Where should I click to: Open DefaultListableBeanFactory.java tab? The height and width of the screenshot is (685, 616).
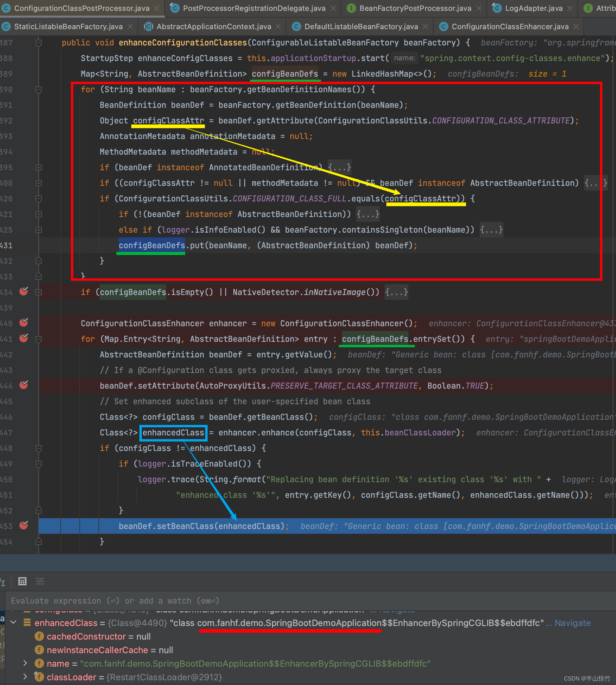(361, 26)
